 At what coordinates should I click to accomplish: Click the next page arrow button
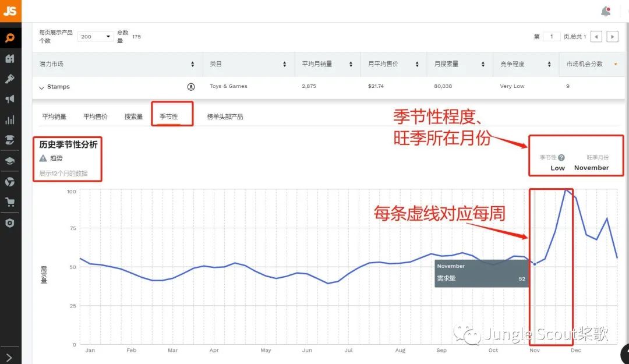pos(613,36)
